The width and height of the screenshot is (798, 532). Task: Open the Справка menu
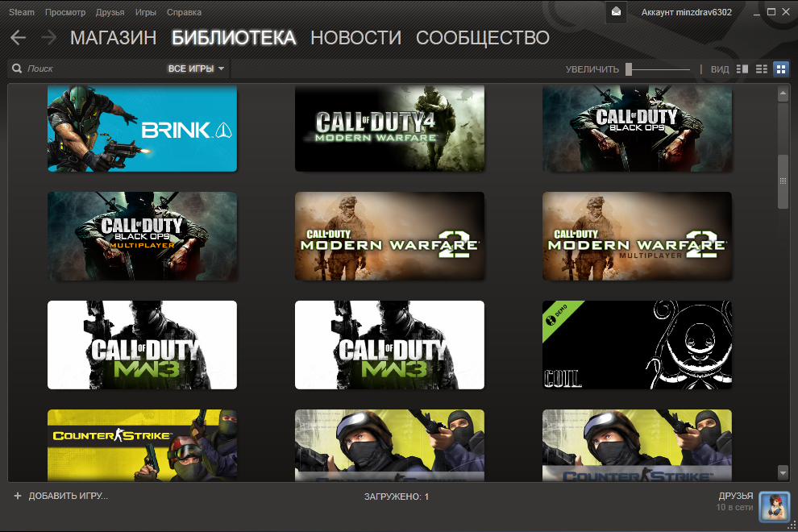click(185, 12)
